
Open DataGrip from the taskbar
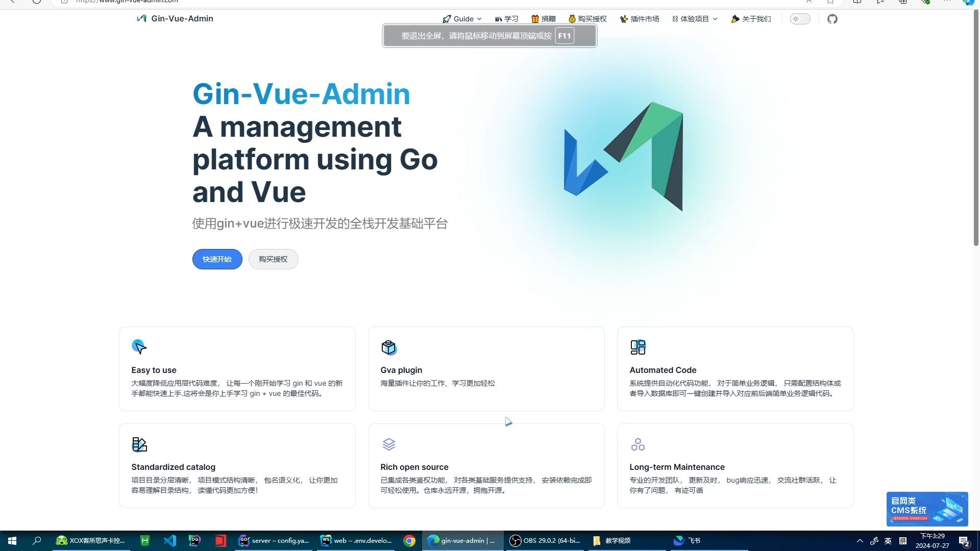(195, 541)
